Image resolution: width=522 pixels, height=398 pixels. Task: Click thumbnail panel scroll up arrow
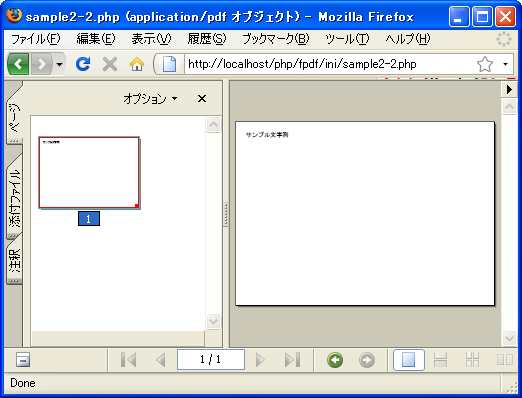tap(213, 125)
